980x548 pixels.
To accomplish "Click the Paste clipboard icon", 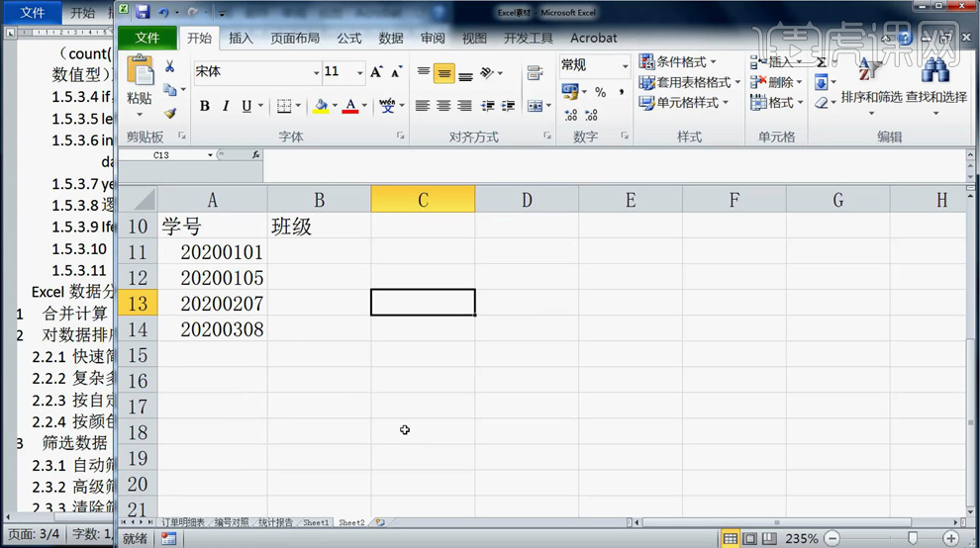I will point(140,70).
